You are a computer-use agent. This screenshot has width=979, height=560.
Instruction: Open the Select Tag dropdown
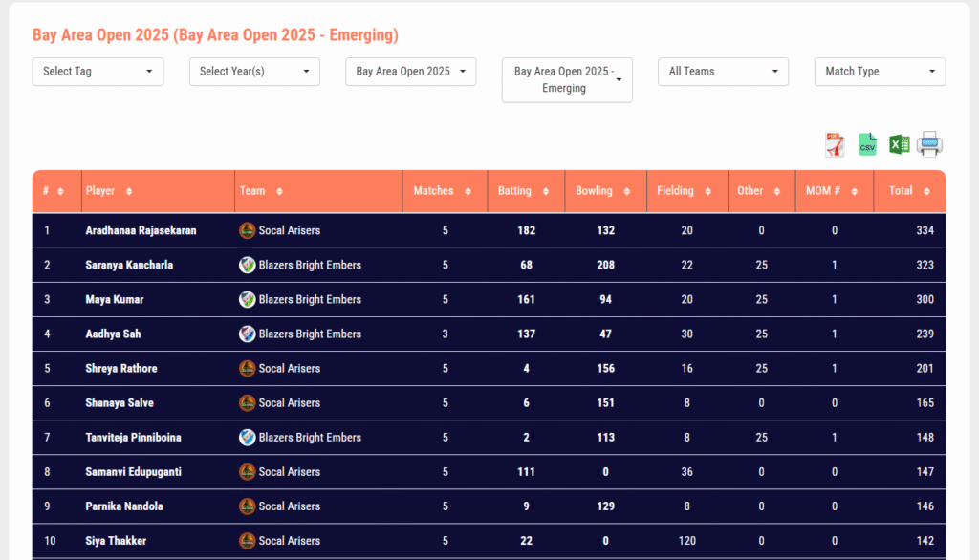coord(98,72)
